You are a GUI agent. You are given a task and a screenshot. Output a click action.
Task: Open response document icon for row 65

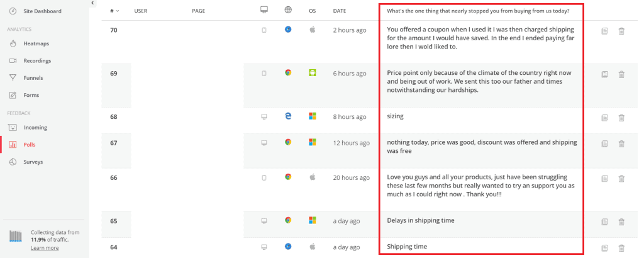tap(604, 222)
